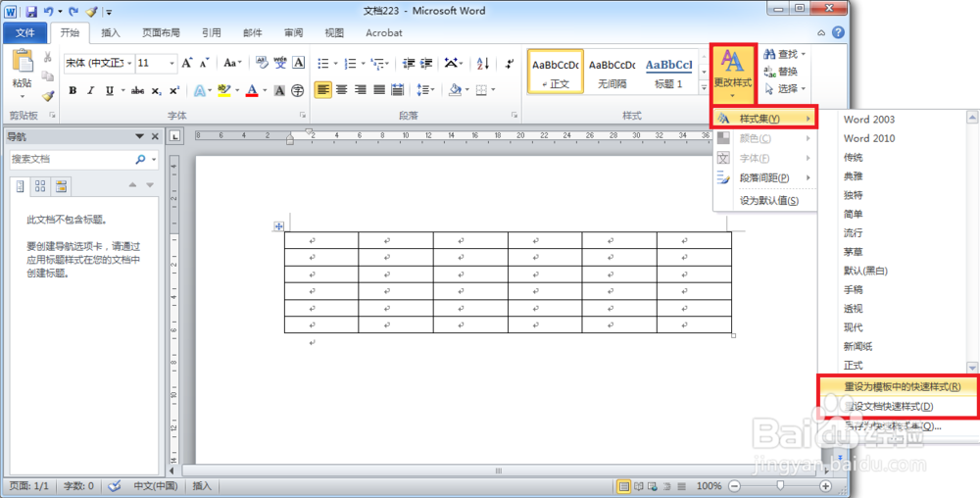Click the Paste clipboard icon

(x=23, y=63)
